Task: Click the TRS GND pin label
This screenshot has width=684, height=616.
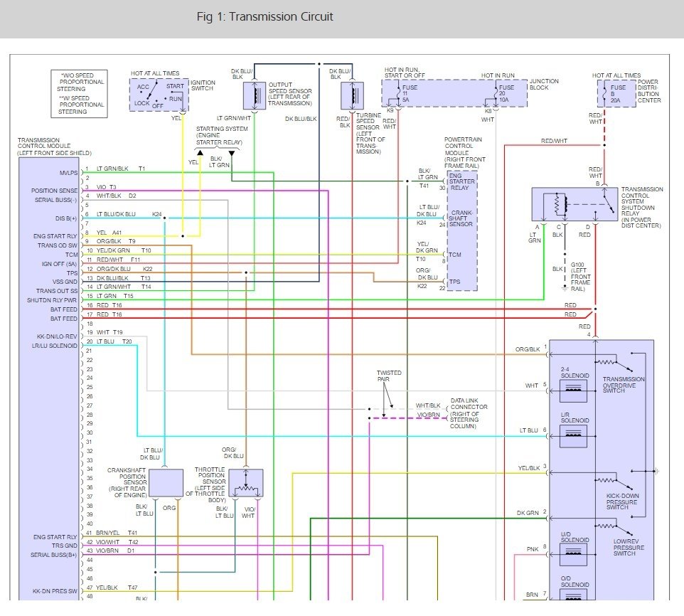Action: [x=64, y=546]
